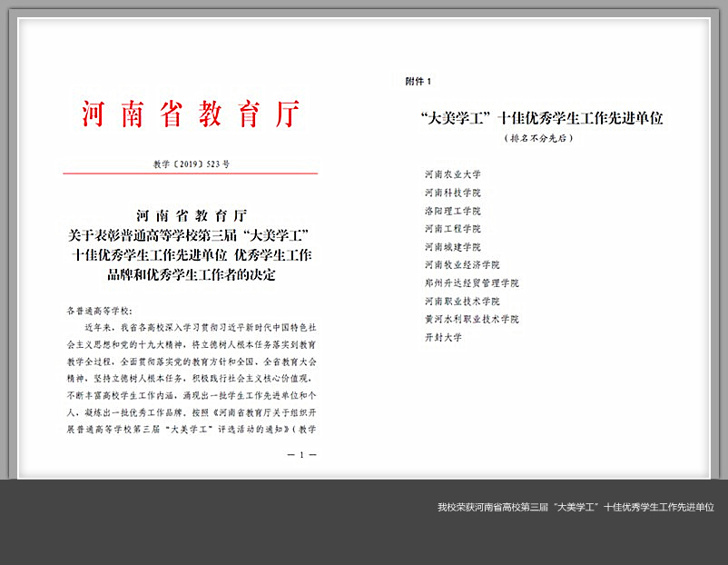Image resolution: width=728 pixels, height=565 pixels.
Task: Select 河南工程学院 in the list
Action: point(453,229)
